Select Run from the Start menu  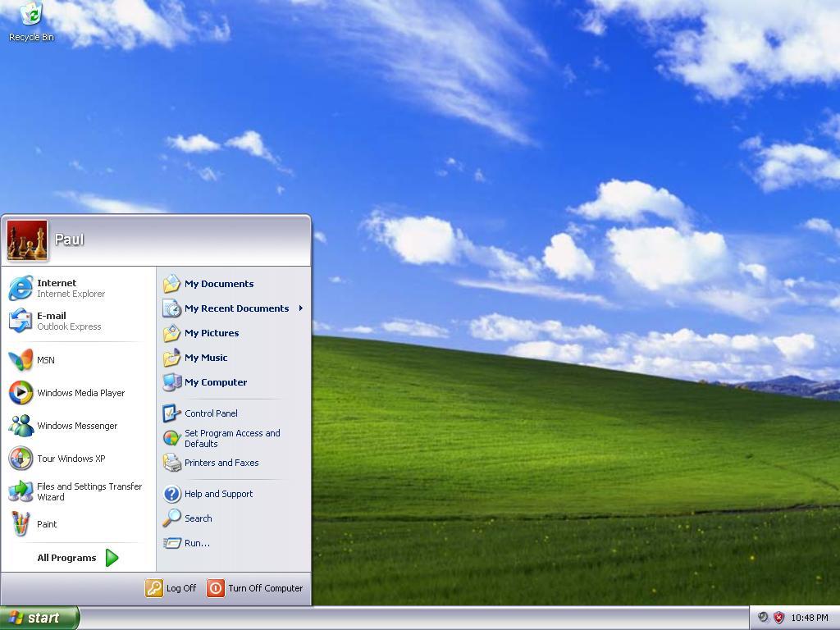194,543
